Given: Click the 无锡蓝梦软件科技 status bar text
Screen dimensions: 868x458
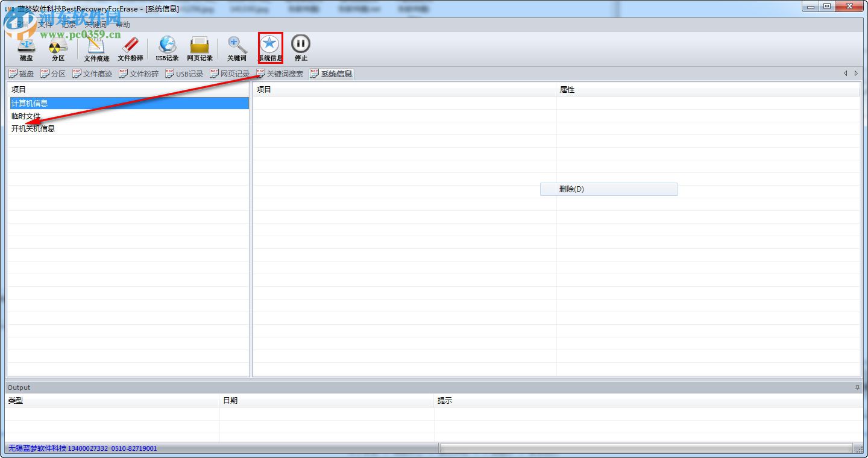Looking at the screenshot, I should [83, 448].
